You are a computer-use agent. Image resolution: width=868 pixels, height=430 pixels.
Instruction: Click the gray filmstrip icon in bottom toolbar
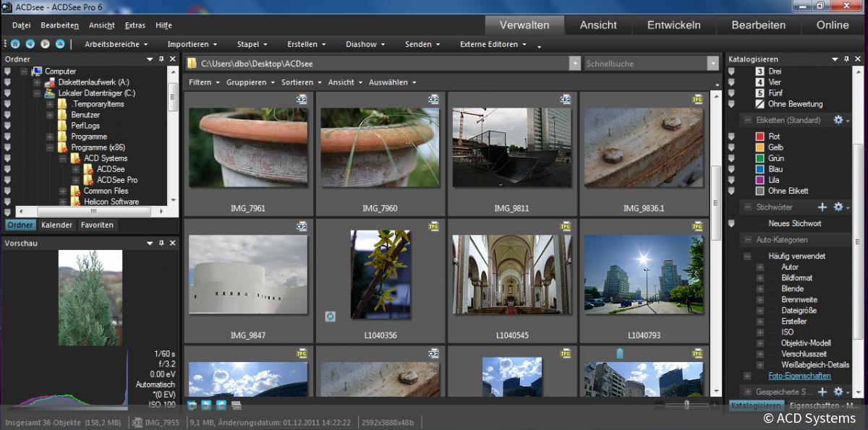point(236,405)
